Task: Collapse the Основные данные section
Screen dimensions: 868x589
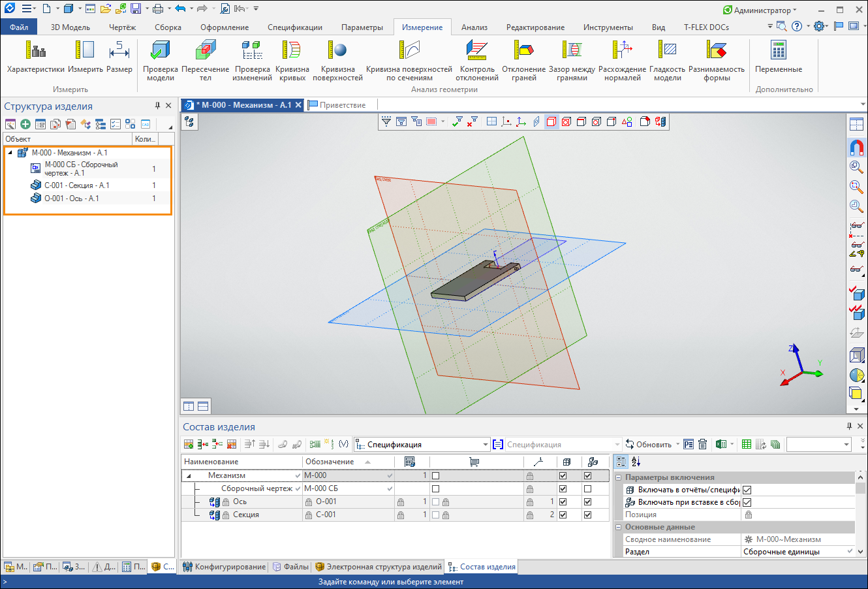Action: (x=619, y=527)
